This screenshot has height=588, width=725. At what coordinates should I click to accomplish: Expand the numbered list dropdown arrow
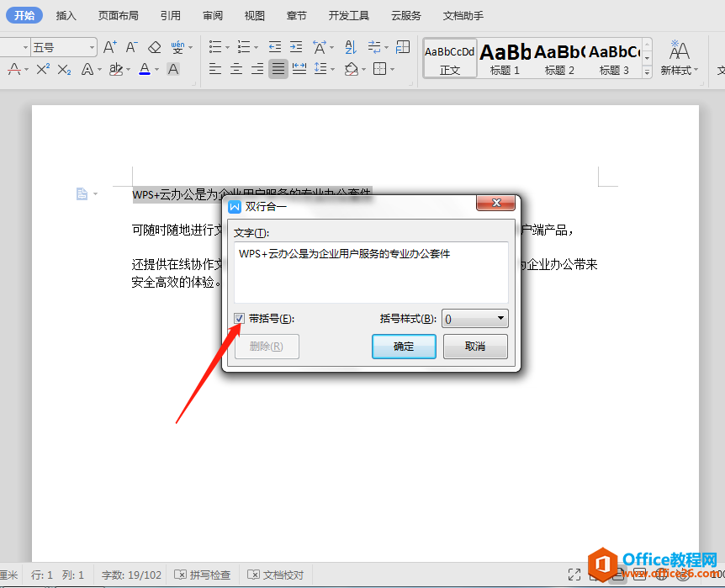tap(256, 47)
